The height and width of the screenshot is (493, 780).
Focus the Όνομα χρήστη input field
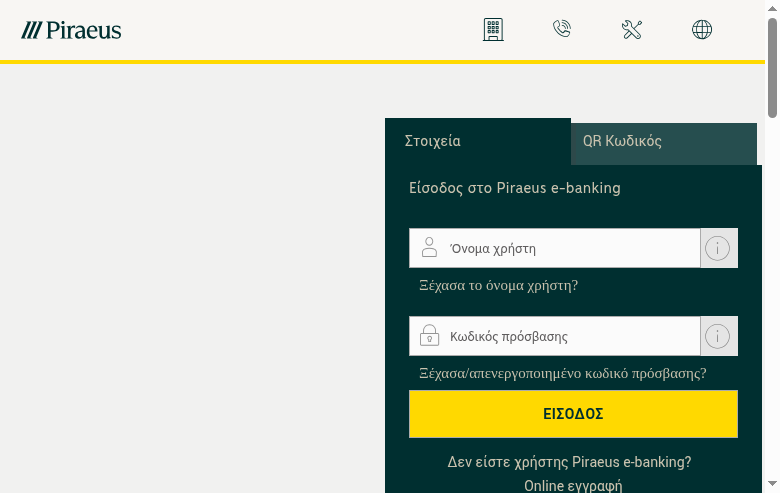555,248
